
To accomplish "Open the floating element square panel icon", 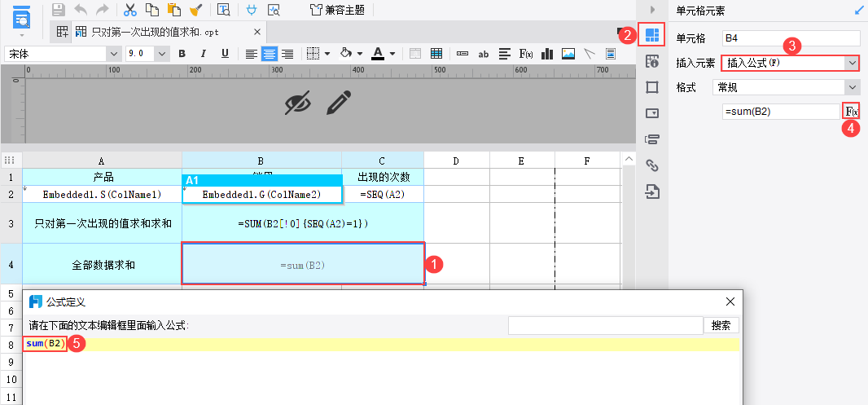I will (x=652, y=87).
